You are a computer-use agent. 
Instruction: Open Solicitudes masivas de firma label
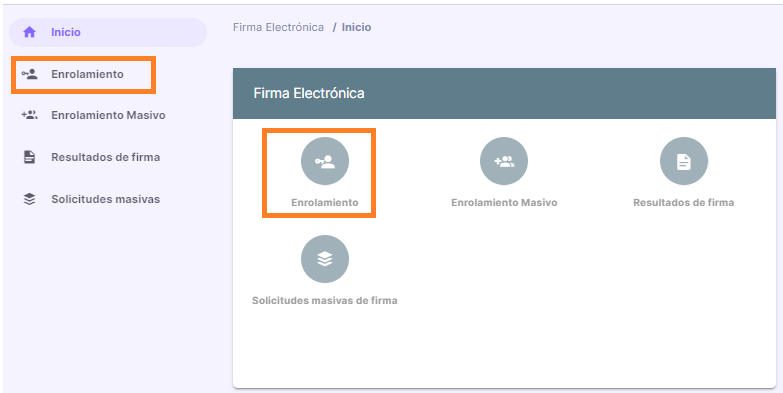pyautogui.click(x=325, y=301)
